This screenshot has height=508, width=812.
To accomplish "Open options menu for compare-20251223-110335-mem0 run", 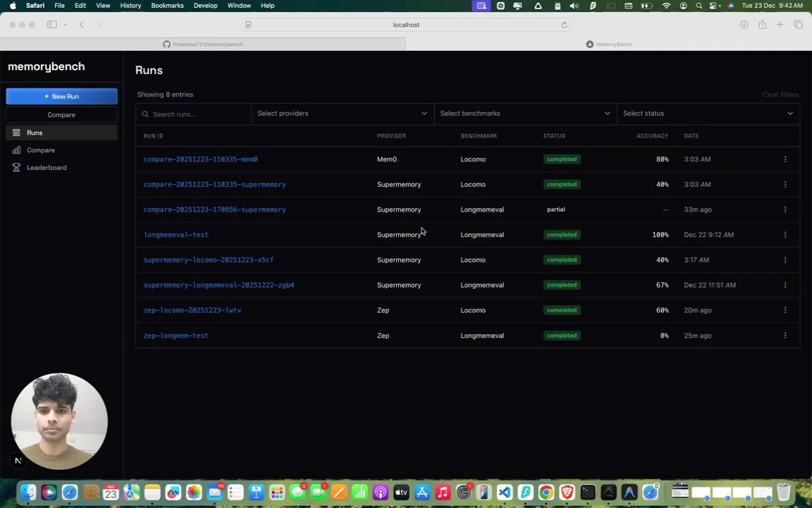I will (785, 159).
